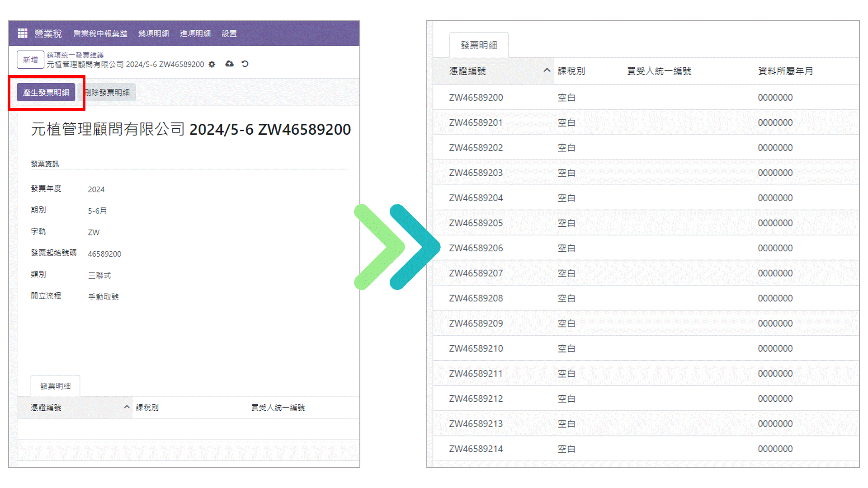Viewport: 868px width, 488px height.
Task: Click 類別 value 三聯式
Action: click(x=99, y=275)
